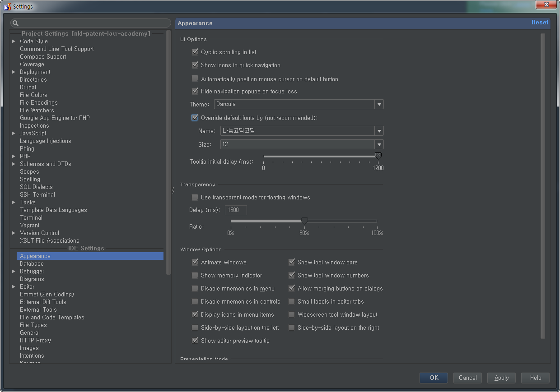Viewport: 560px width, 392px height.
Task: Select Google App Engine for PHP
Action: pyautogui.click(x=55, y=118)
